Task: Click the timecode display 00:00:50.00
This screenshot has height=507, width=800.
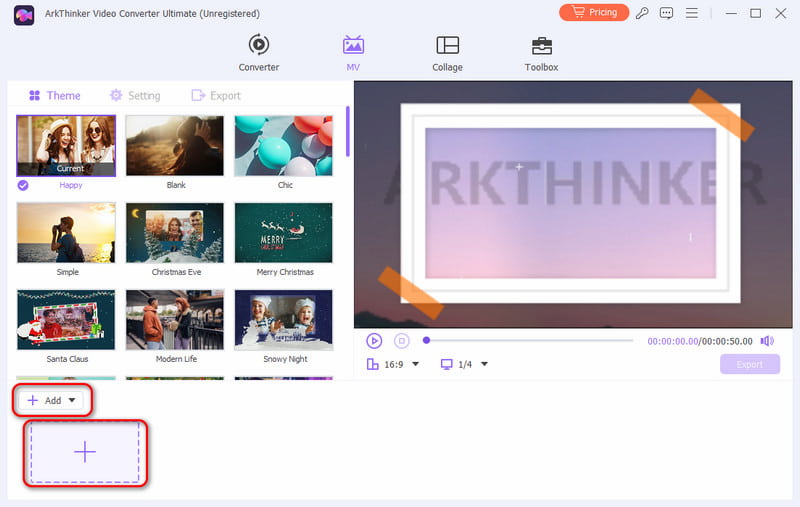Action: tap(727, 341)
